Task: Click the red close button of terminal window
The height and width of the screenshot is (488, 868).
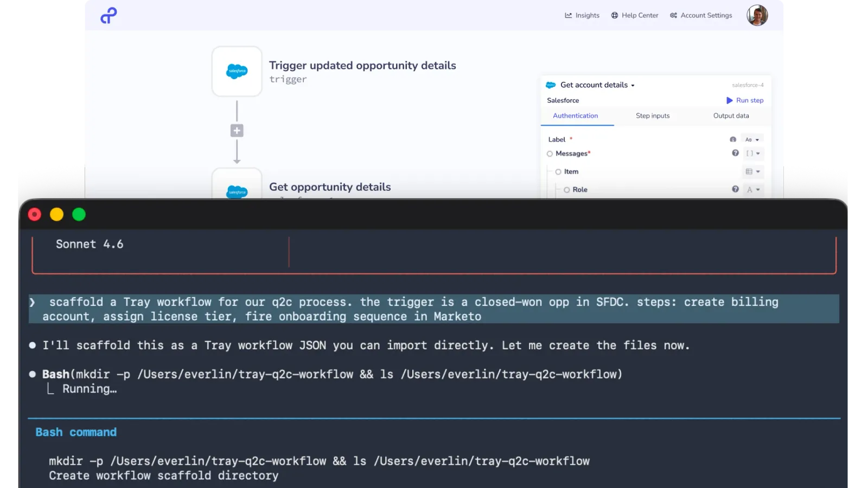Action: tap(34, 215)
